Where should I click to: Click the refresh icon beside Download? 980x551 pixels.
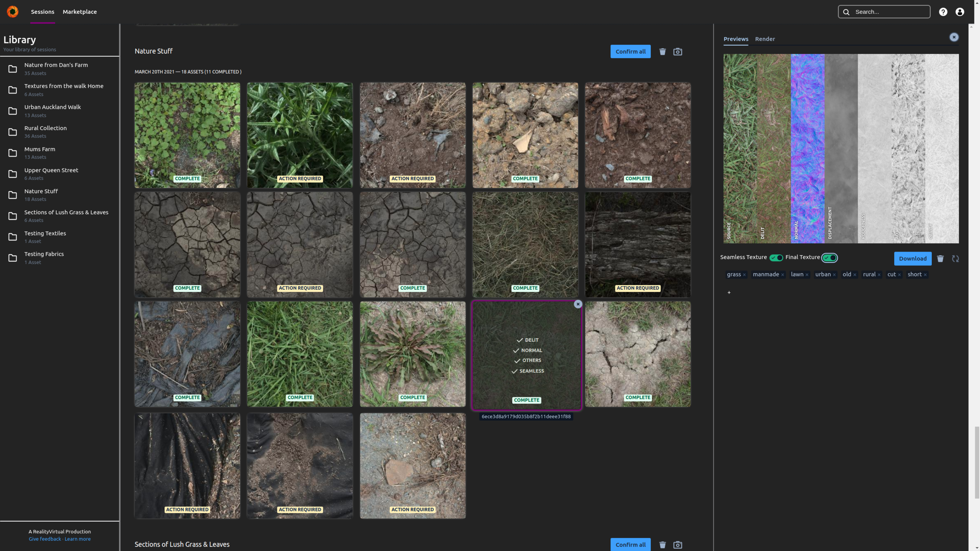click(956, 259)
